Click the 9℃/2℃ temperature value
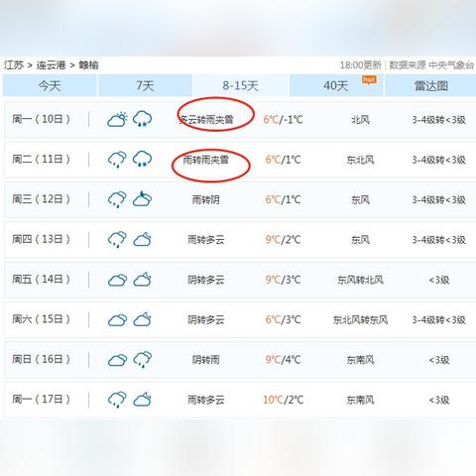The image size is (476, 476). (x=283, y=240)
